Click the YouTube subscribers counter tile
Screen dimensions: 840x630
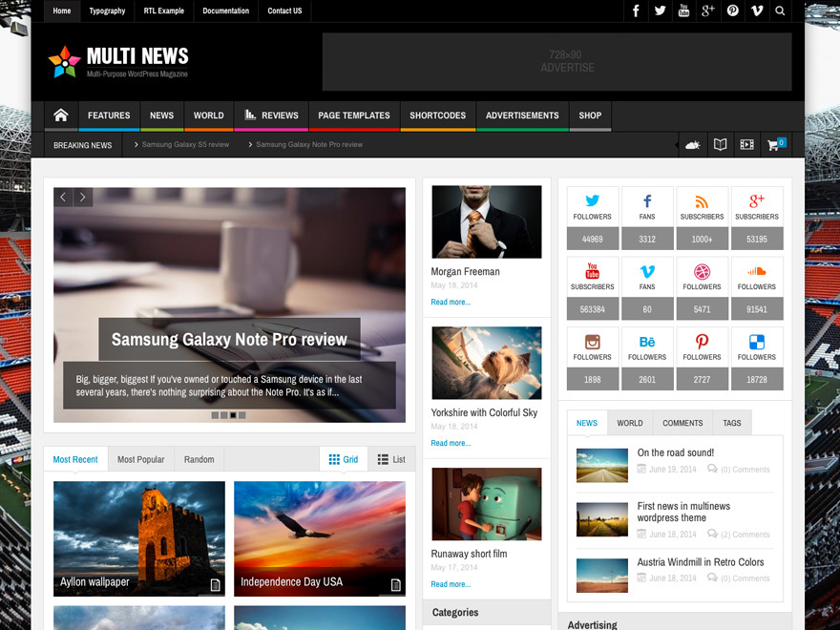[x=593, y=288]
